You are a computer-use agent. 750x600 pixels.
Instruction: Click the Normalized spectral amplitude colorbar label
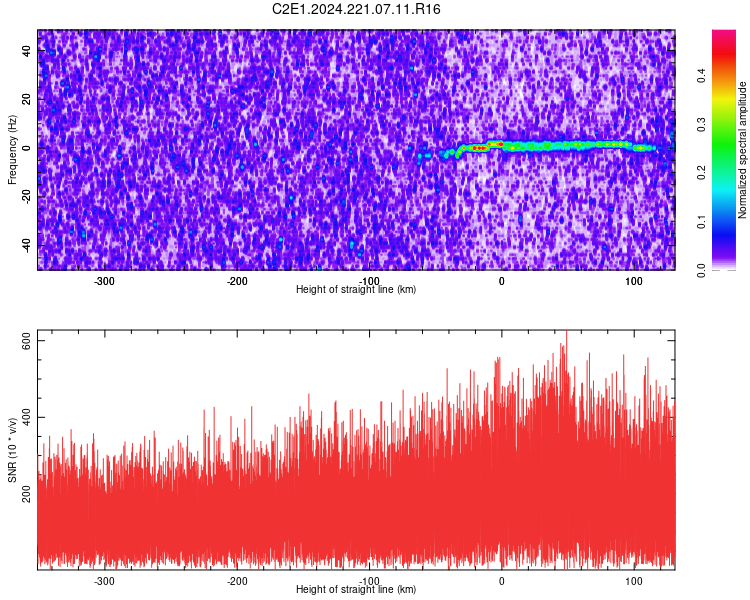click(742, 150)
